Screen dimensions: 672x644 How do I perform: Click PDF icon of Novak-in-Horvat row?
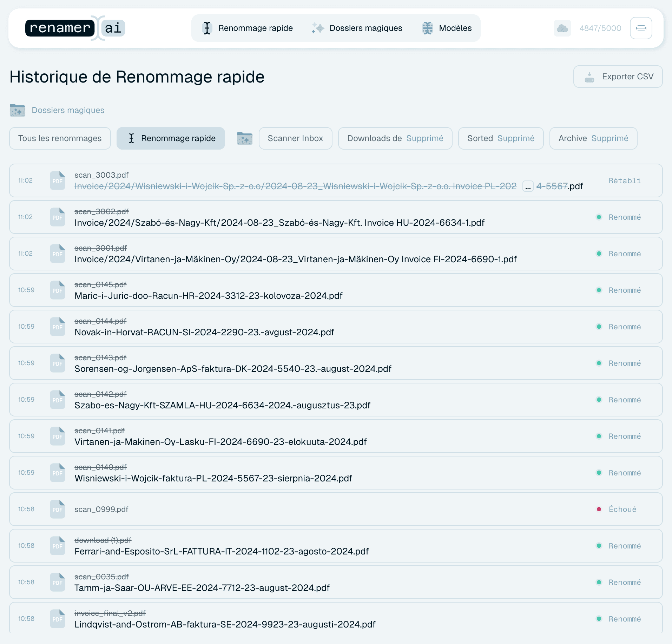58,327
